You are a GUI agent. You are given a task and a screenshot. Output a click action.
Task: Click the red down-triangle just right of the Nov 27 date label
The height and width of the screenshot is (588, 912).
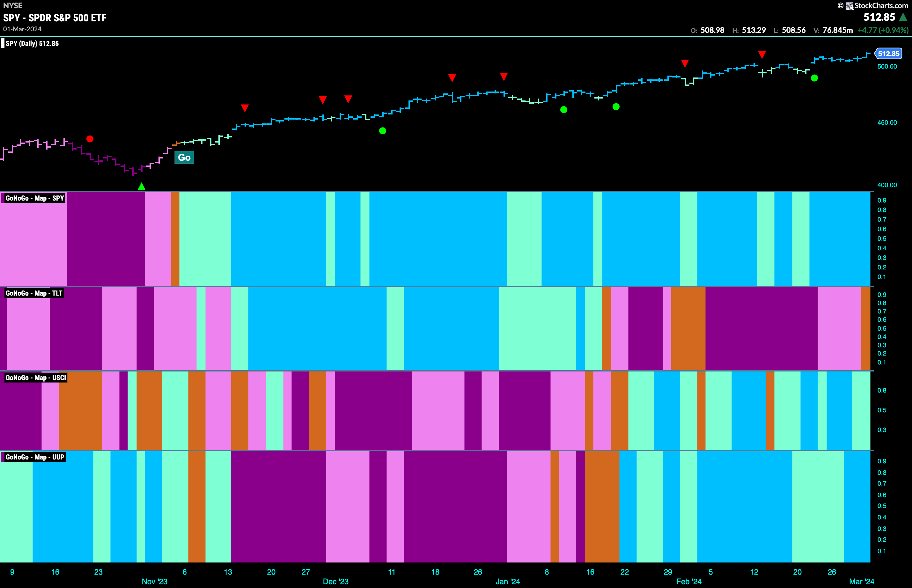[x=323, y=100]
